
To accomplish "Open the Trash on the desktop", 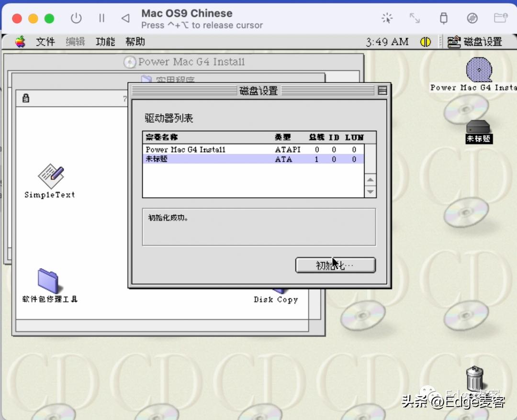I will [x=474, y=378].
